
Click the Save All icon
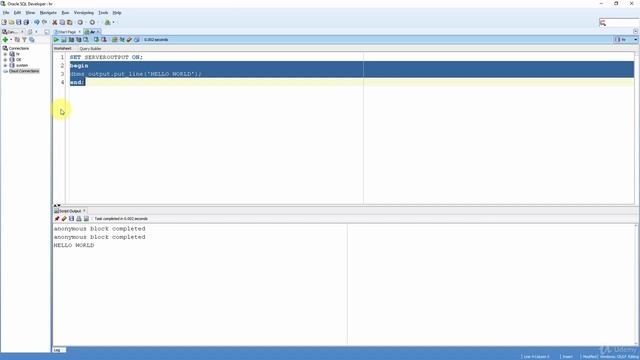[26, 22]
